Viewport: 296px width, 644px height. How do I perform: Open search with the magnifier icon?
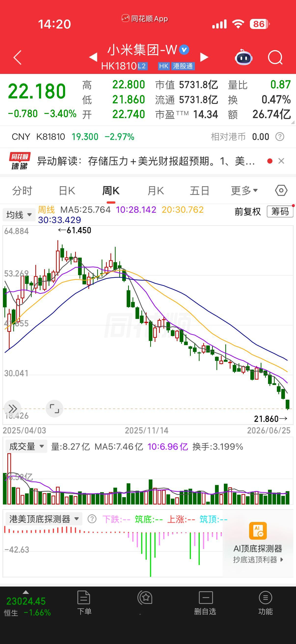pos(275,58)
